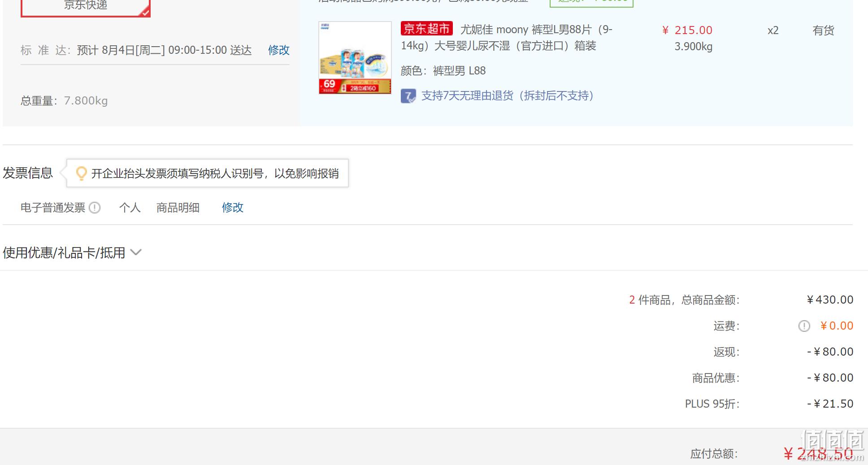
Task: Open the moony diaper product thumbnail
Action: click(x=355, y=57)
